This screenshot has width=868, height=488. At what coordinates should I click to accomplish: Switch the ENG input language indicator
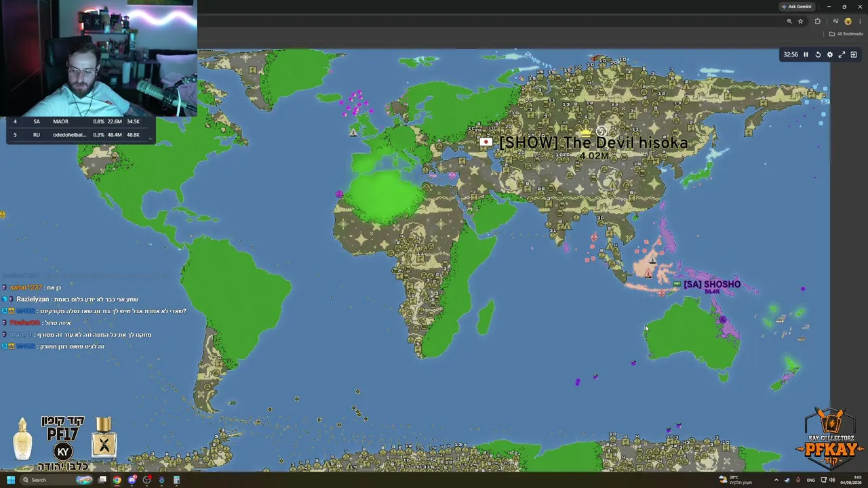pos(810,480)
